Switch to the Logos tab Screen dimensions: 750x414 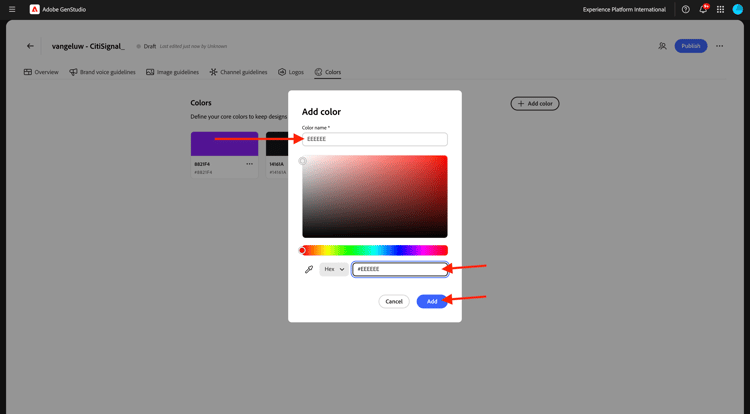291,72
